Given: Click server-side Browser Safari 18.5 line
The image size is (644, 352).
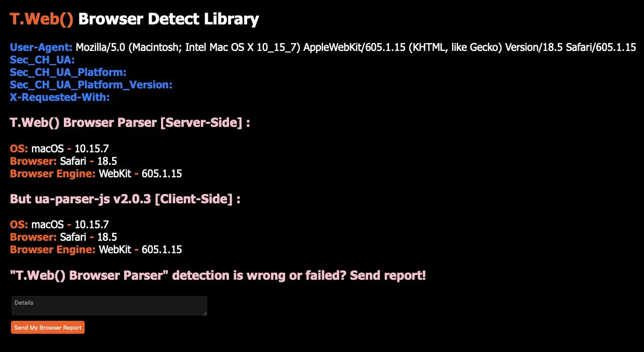Looking at the screenshot, I should click(x=63, y=161).
